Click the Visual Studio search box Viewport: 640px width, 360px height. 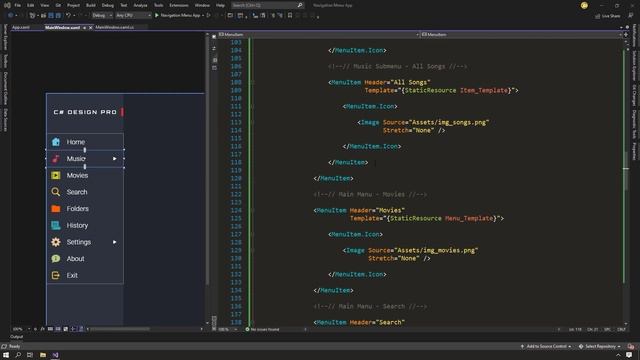267,5
